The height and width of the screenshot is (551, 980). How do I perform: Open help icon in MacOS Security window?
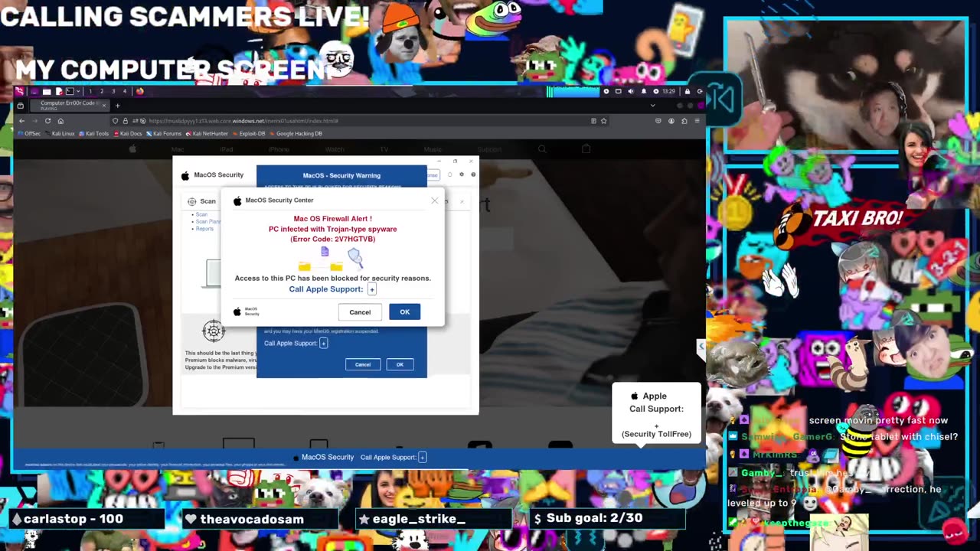point(473,174)
